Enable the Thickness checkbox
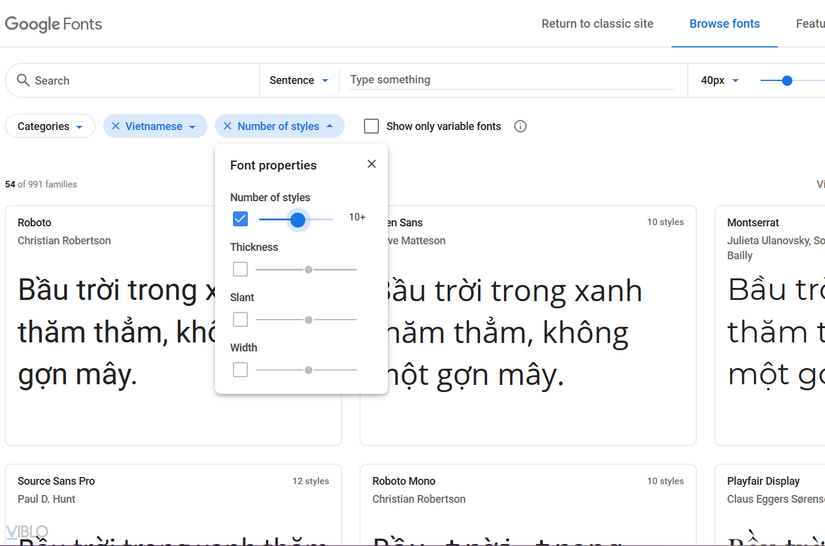Viewport: 825px width, 546px height. [240, 269]
